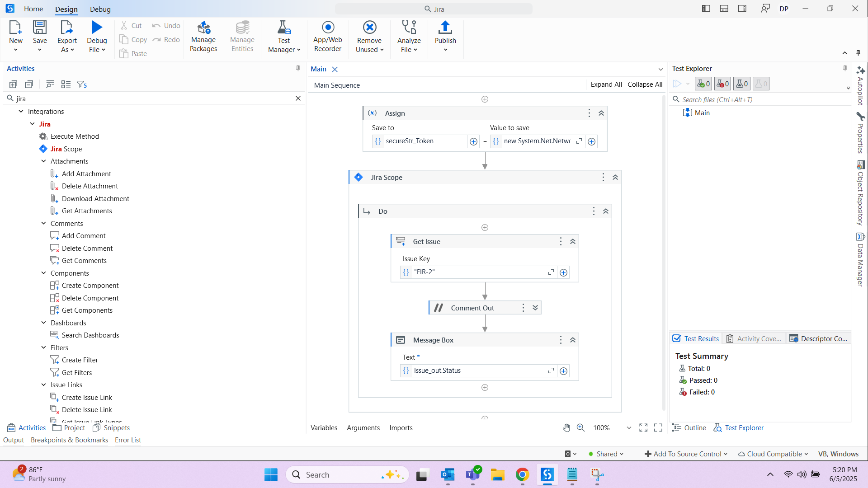Expand the Comment Out activity
Image resolution: width=868 pixels, height=488 pixels.
point(535,308)
